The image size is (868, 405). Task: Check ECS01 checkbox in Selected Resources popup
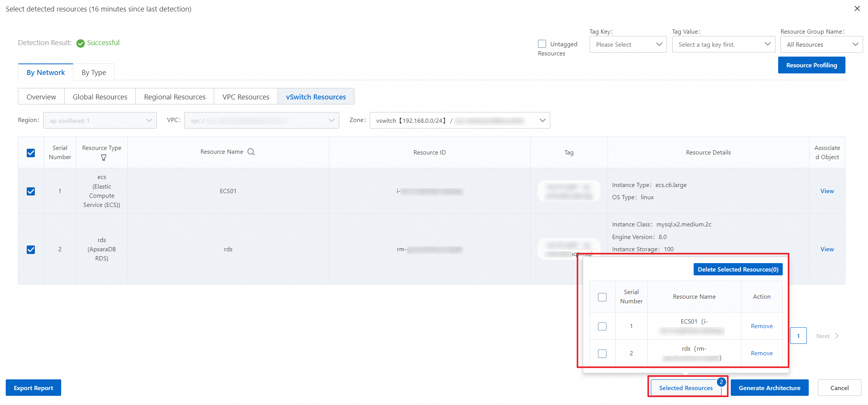coord(602,326)
